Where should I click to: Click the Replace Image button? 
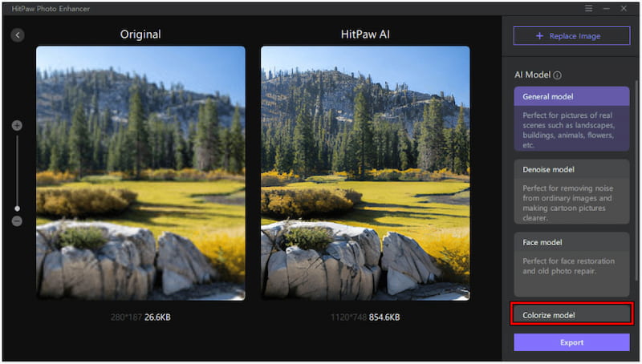pyautogui.click(x=571, y=36)
